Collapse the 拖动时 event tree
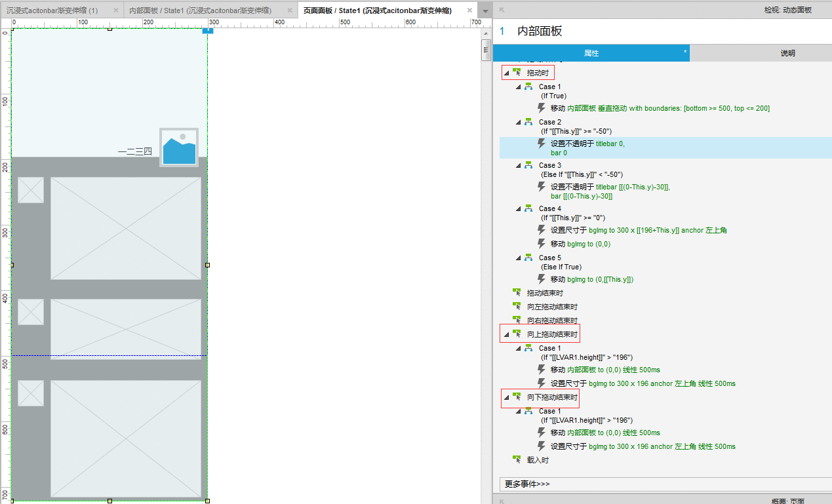 tap(506, 73)
